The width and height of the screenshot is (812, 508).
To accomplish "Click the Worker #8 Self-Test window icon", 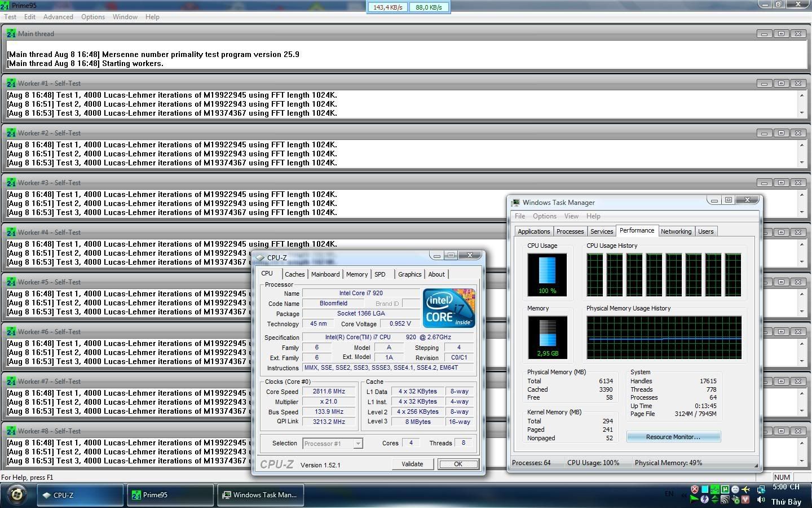I will [11, 431].
